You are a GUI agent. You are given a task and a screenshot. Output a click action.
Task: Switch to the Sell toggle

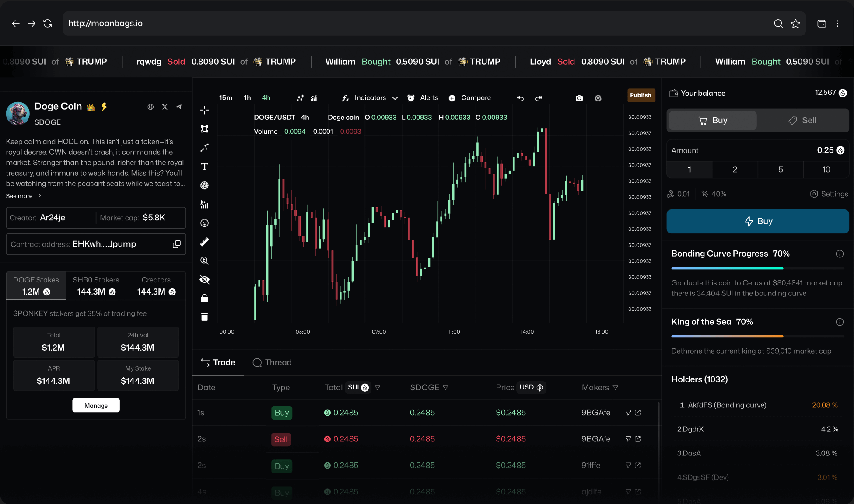click(x=802, y=120)
